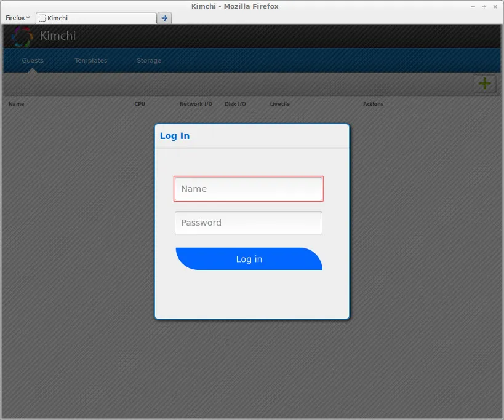Image resolution: width=504 pixels, height=420 pixels.
Task: Click the Network I/O column header
Action: click(x=196, y=104)
